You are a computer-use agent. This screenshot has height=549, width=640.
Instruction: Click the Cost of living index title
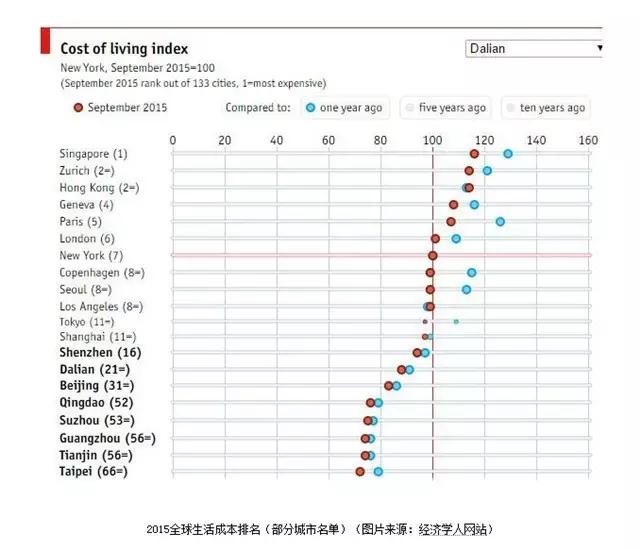(x=124, y=48)
